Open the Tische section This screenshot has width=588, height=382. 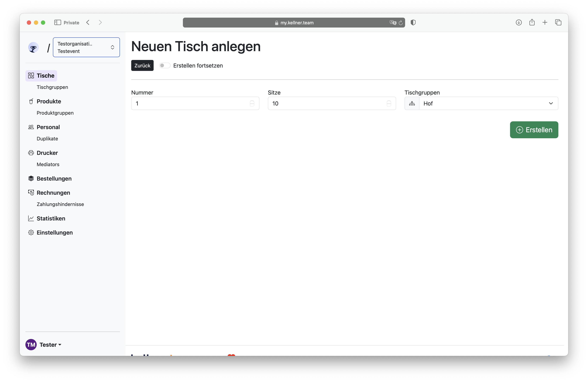(41, 76)
